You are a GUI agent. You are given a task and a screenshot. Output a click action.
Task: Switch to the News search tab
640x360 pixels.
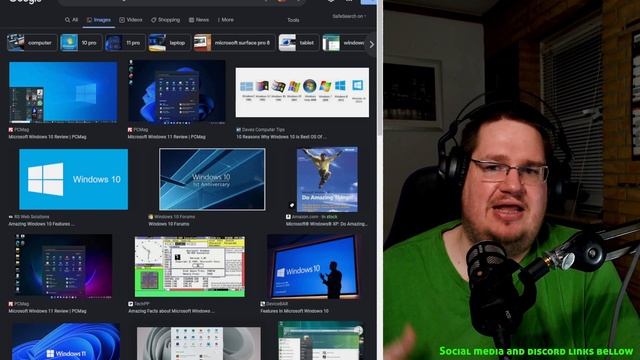pos(199,20)
